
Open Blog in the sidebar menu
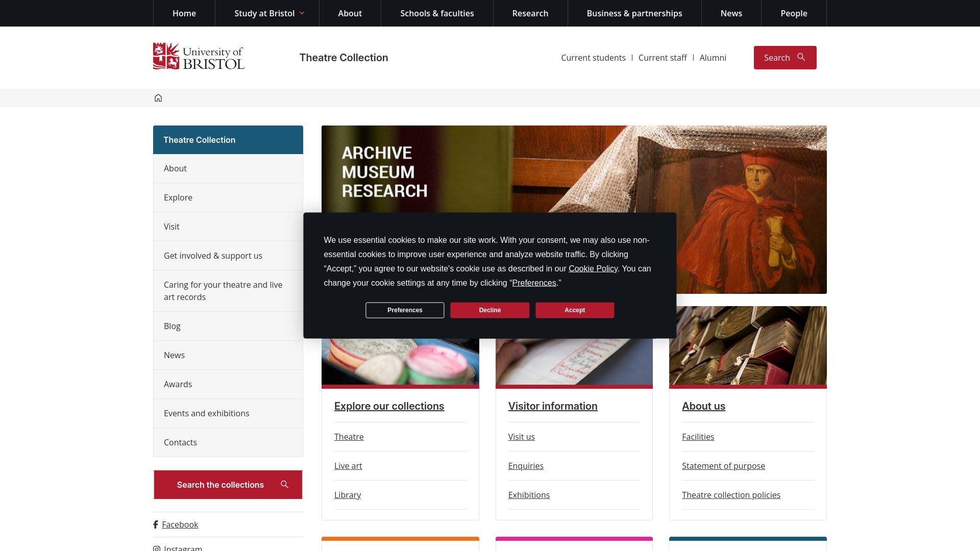228,326
